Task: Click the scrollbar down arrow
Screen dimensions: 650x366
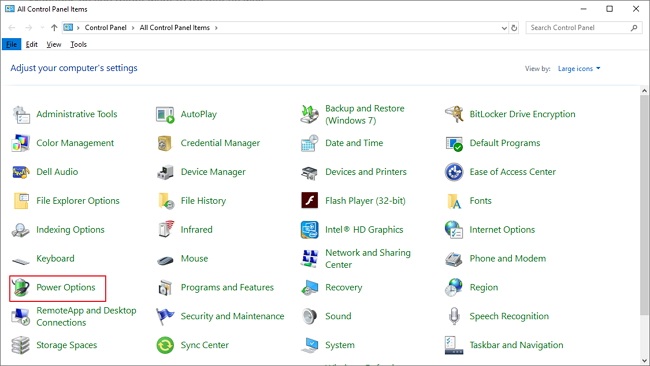Action: (644, 361)
